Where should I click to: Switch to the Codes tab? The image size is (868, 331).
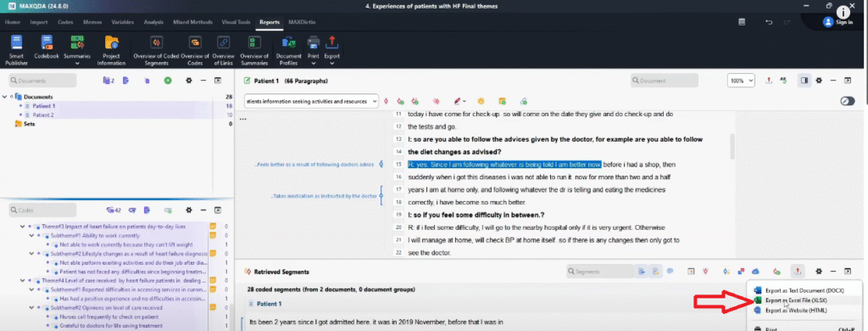(65, 22)
